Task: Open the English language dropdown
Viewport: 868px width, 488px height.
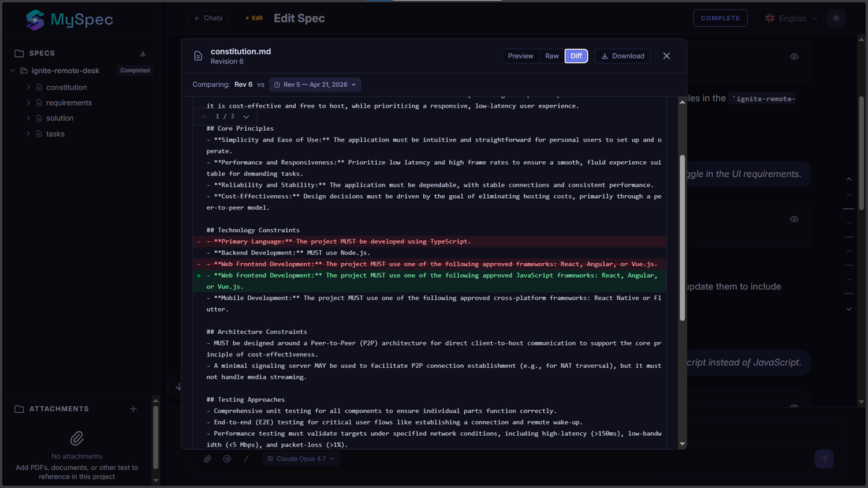Action: (792, 19)
